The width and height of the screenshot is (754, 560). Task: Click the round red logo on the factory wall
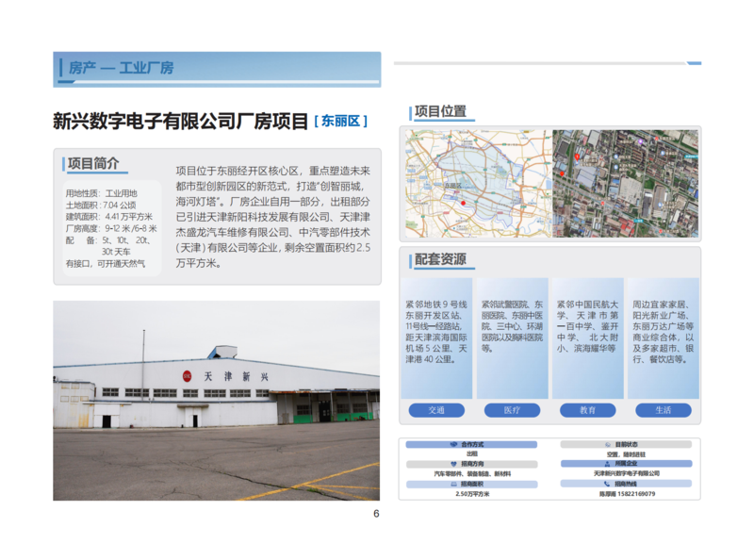187,377
